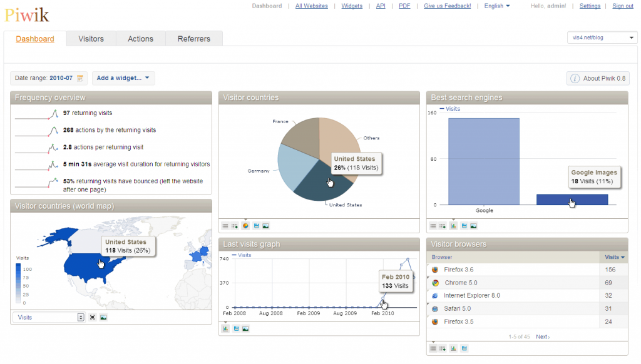Click the detailed table icon under Best search engines

point(443,226)
